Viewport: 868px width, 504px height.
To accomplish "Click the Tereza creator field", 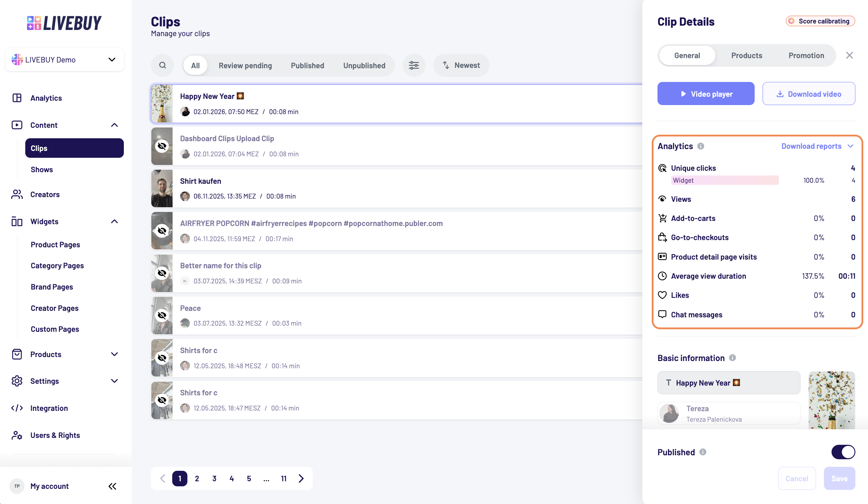I will coord(729,413).
